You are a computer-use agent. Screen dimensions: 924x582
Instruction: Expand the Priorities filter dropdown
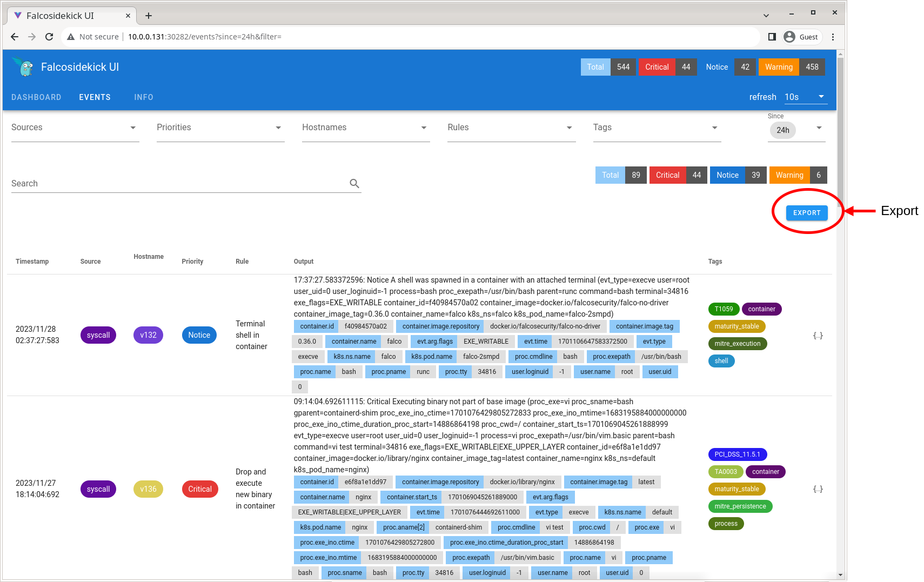click(220, 128)
